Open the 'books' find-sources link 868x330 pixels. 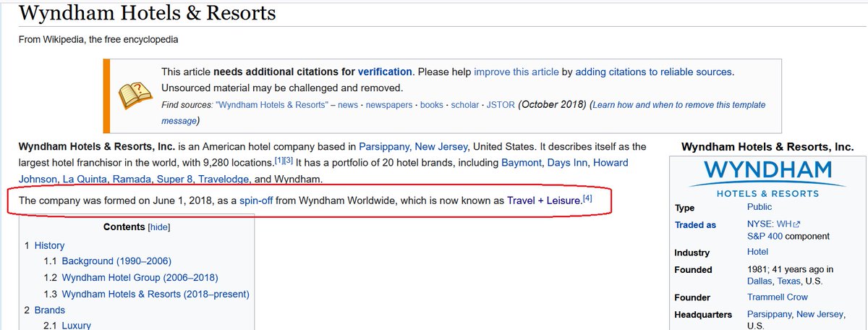click(432, 105)
